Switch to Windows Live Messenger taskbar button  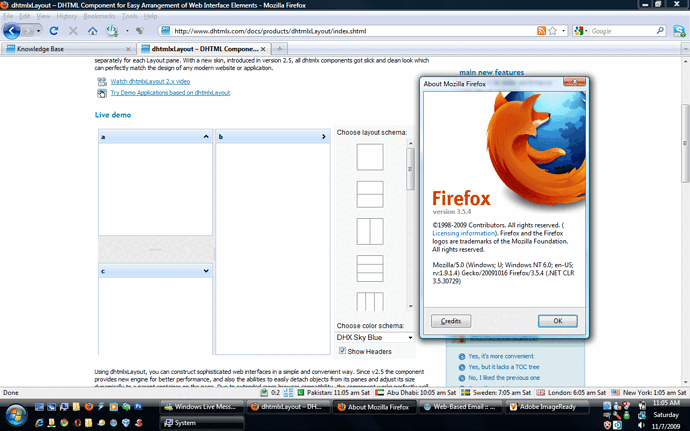pyautogui.click(x=201, y=407)
